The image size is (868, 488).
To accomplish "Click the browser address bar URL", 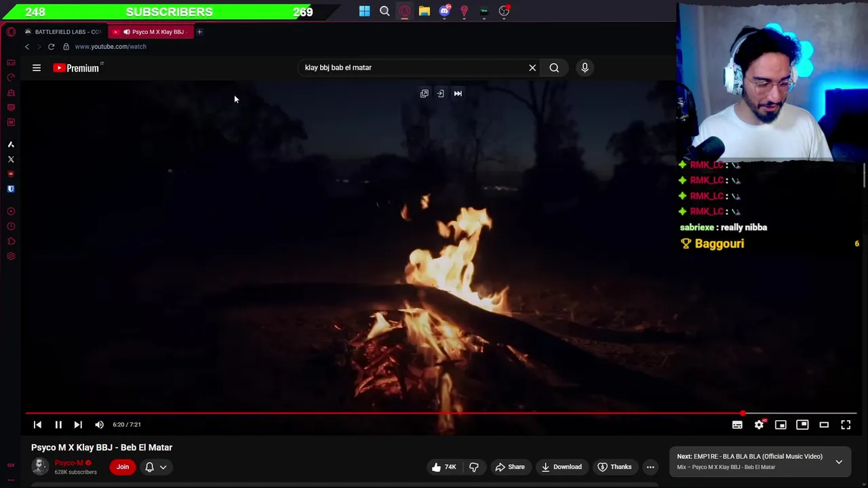I will [x=111, y=47].
